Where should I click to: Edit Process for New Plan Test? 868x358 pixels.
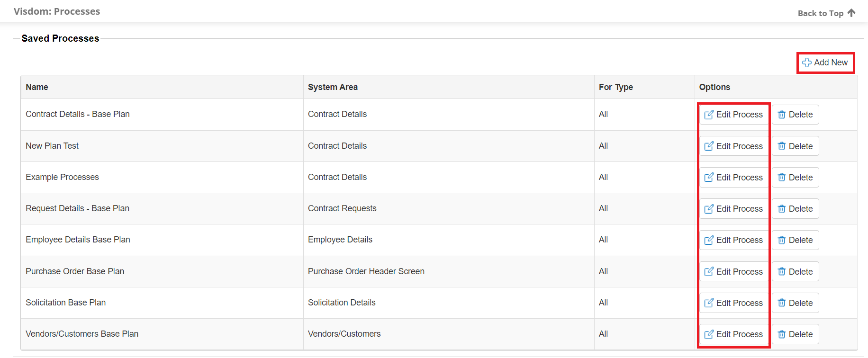click(734, 146)
